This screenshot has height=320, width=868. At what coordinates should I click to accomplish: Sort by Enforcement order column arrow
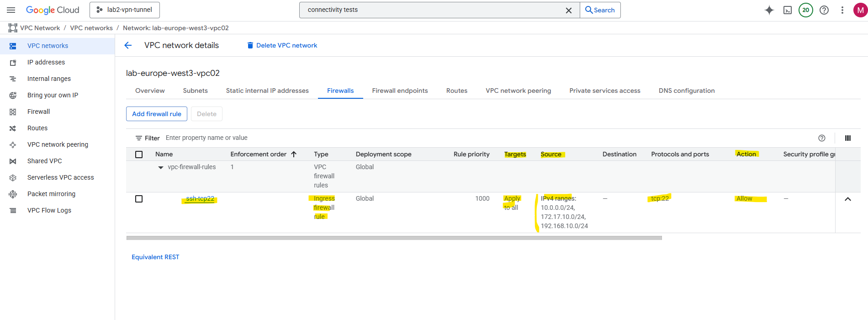click(x=294, y=154)
